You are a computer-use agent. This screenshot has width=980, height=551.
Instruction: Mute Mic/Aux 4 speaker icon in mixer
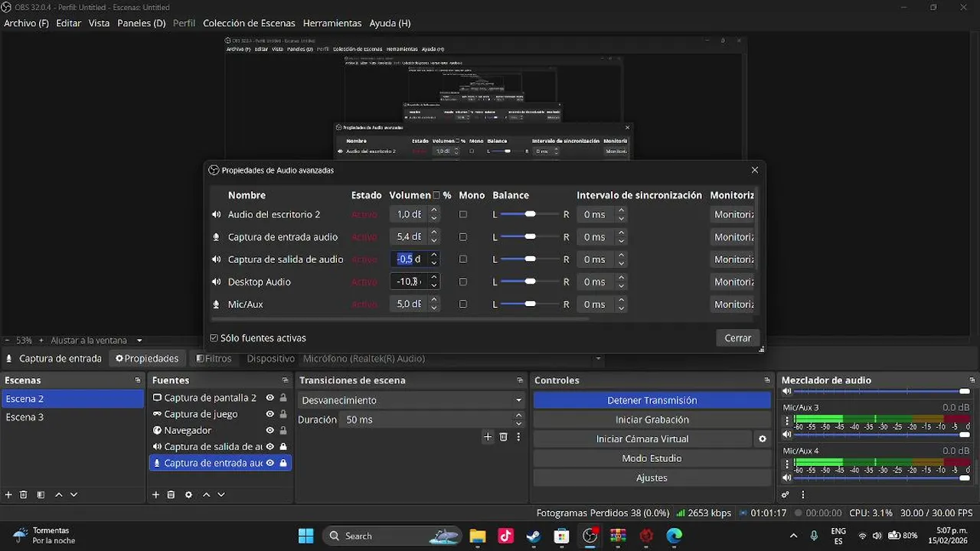pyautogui.click(x=787, y=478)
